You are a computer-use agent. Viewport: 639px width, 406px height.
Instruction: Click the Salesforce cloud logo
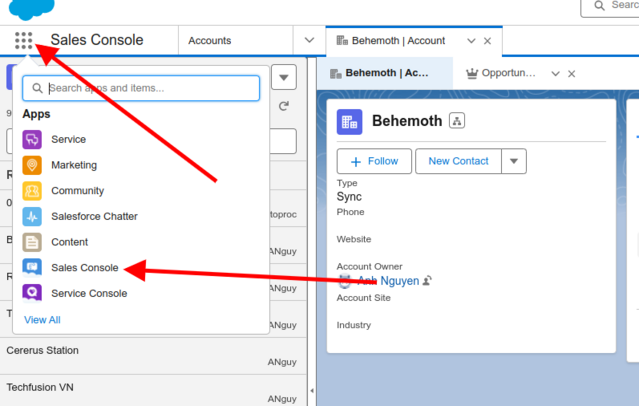click(x=31, y=9)
